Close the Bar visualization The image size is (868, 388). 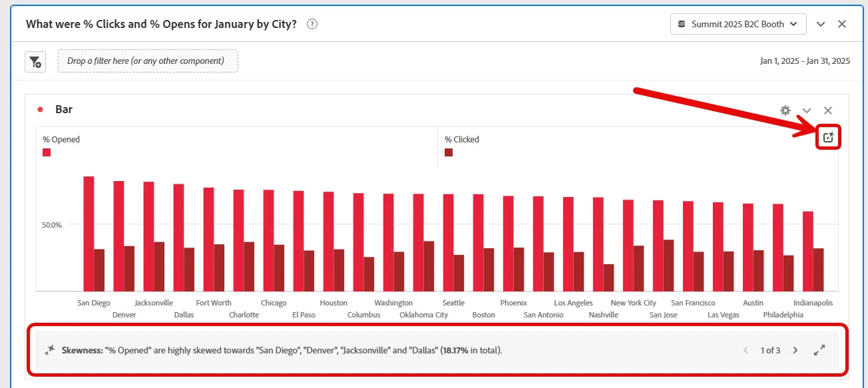point(828,110)
